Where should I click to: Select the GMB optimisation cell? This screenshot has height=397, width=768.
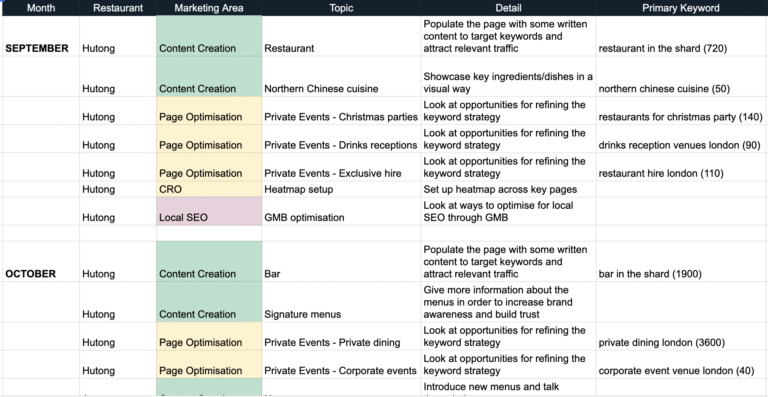341,211
